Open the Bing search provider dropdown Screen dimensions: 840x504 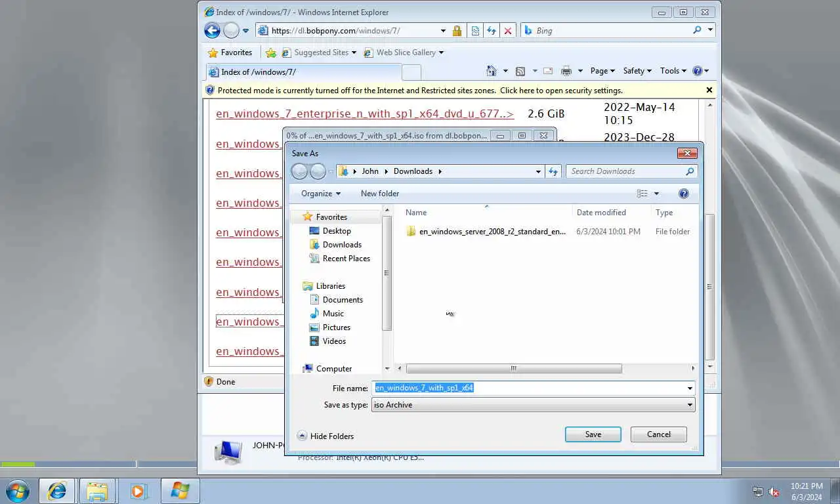(x=710, y=30)
